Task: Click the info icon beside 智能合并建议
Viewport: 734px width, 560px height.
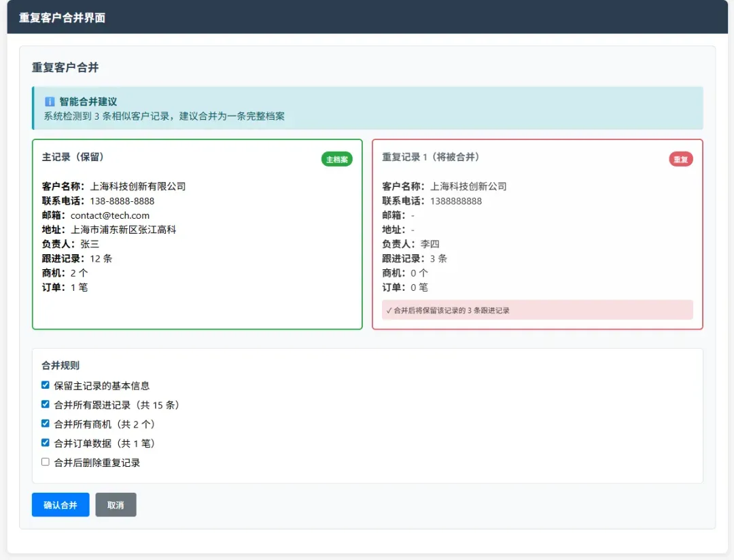Action: 50,101
